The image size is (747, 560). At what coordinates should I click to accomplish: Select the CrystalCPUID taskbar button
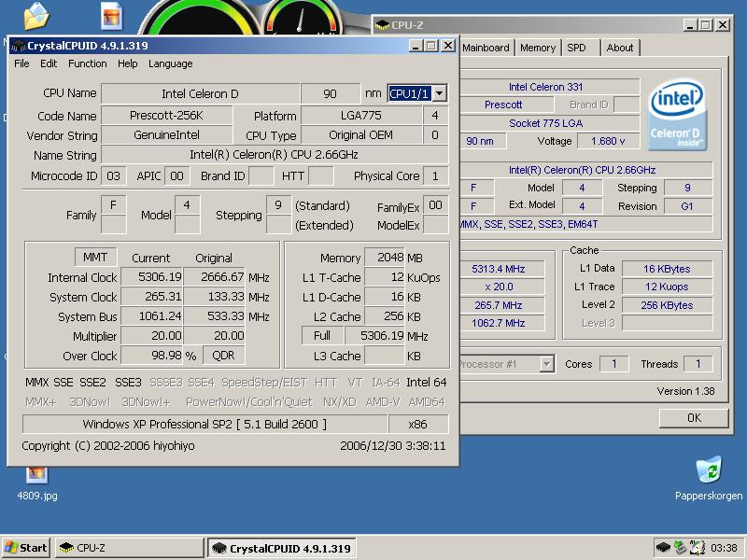click(282, 548)
